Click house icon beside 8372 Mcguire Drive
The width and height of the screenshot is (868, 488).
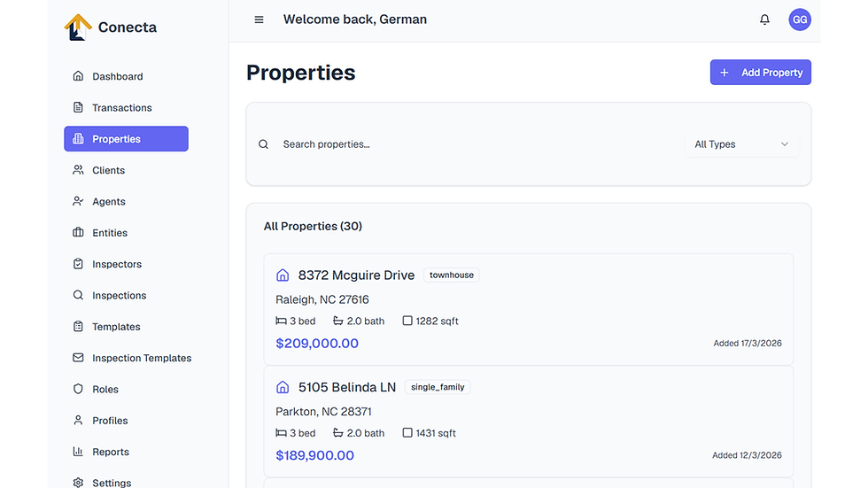283,275
